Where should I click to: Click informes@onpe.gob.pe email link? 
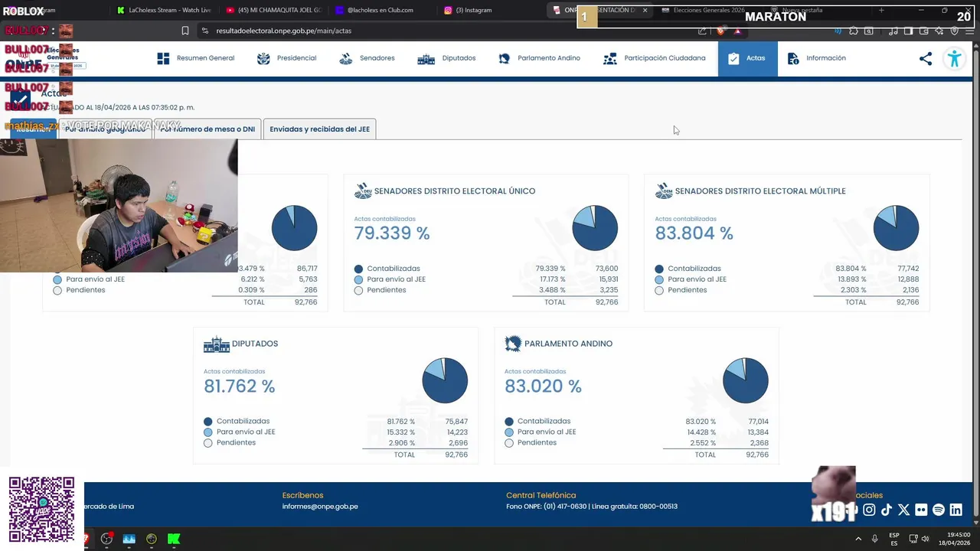click(x=320, y=507)
